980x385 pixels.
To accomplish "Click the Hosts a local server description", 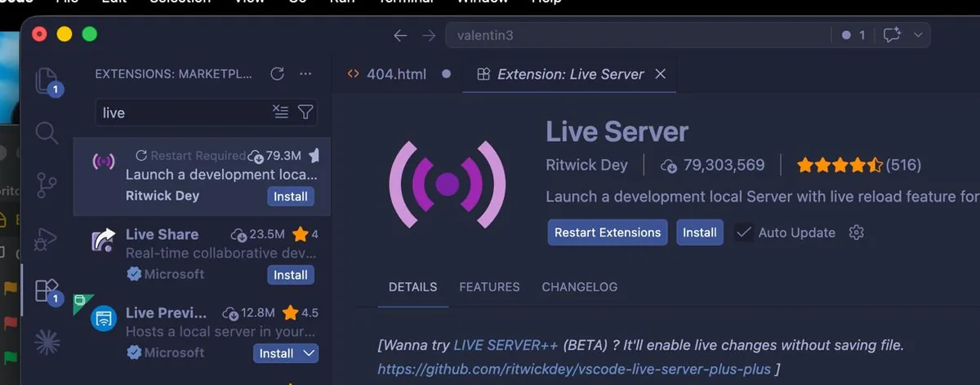I will 220,332.
